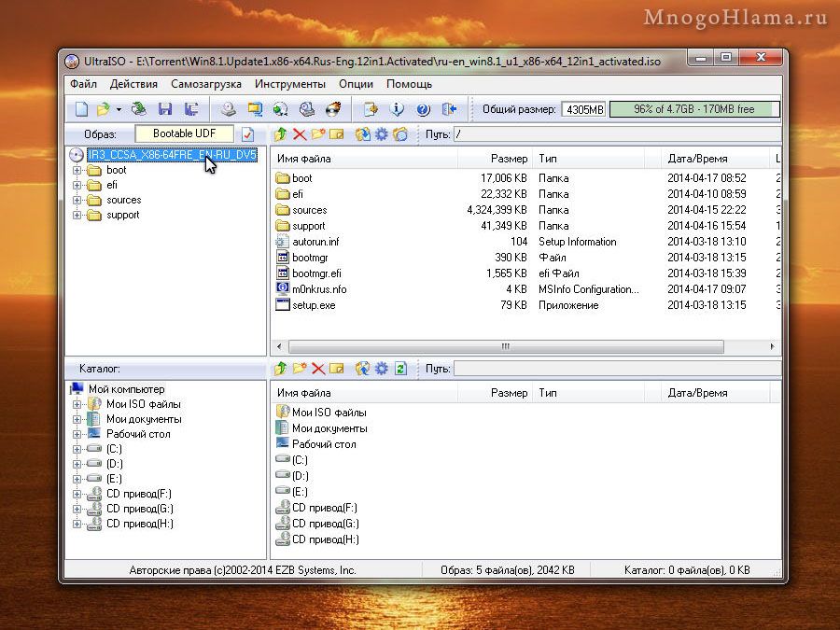Open the Самозагрузка menu
Image resolution: width=840 pixels, height=630 pixels.
(x=205, y=84)
